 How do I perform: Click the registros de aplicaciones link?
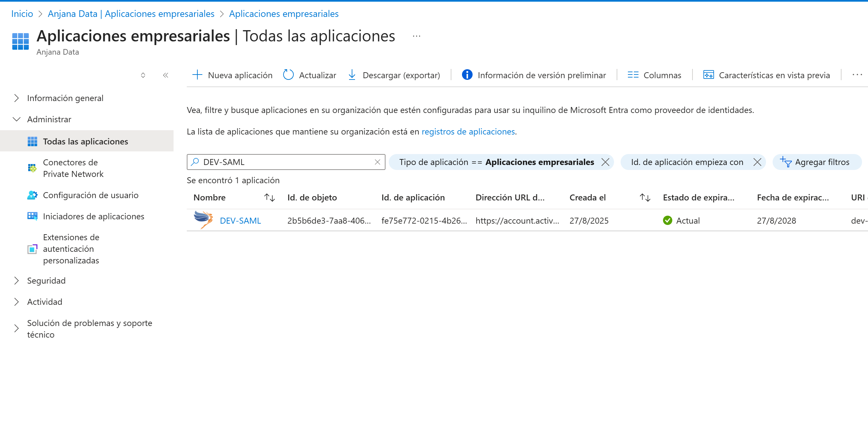(468, 132)
